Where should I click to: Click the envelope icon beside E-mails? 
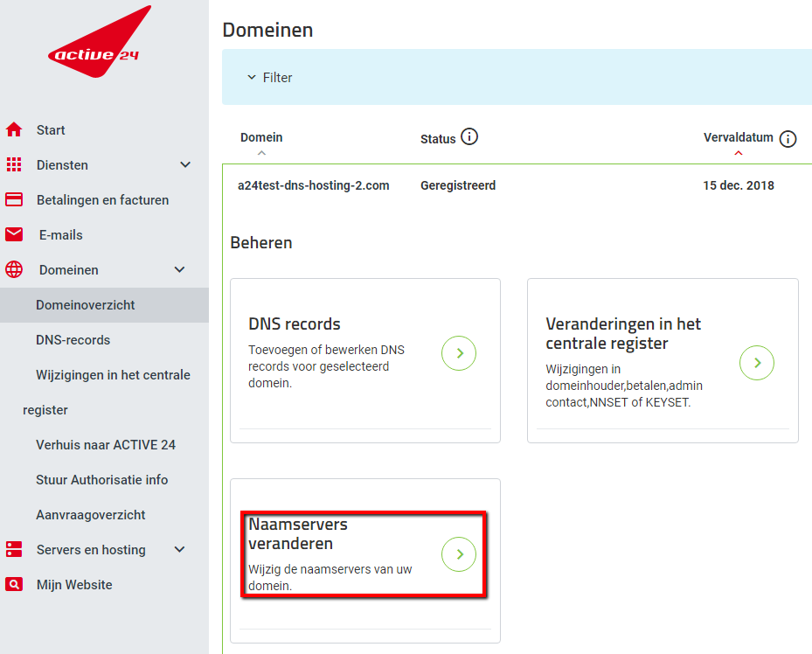click(x=14, y=234)
